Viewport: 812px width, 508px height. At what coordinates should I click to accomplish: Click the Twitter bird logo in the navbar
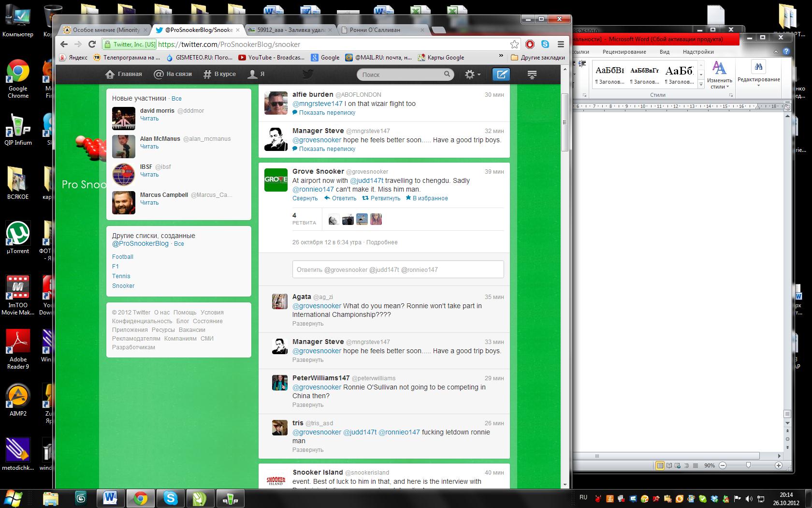(x=308, y=74)
